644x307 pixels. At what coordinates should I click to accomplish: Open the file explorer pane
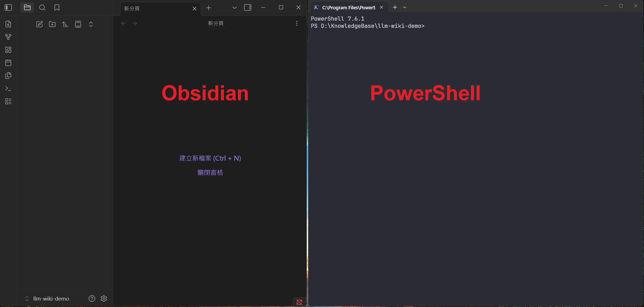click(27, 7)
